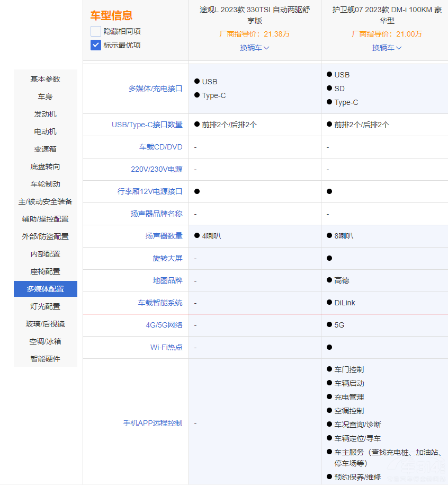
Task: Select the 发动机 sidebar item
Action: click(45, 114)
